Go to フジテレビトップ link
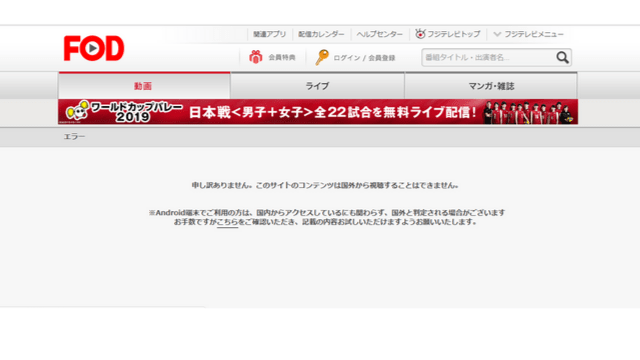Screen dimensions: 640x360 point(453,34)
